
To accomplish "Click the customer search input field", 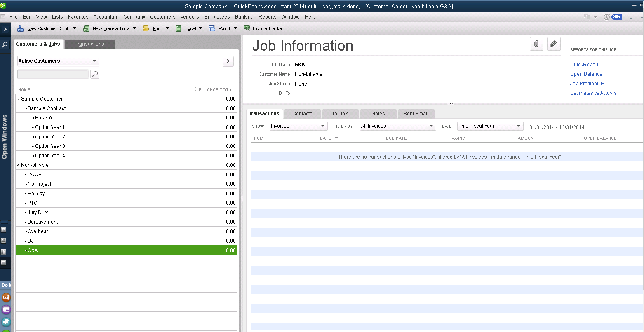I will coord(53,74).
